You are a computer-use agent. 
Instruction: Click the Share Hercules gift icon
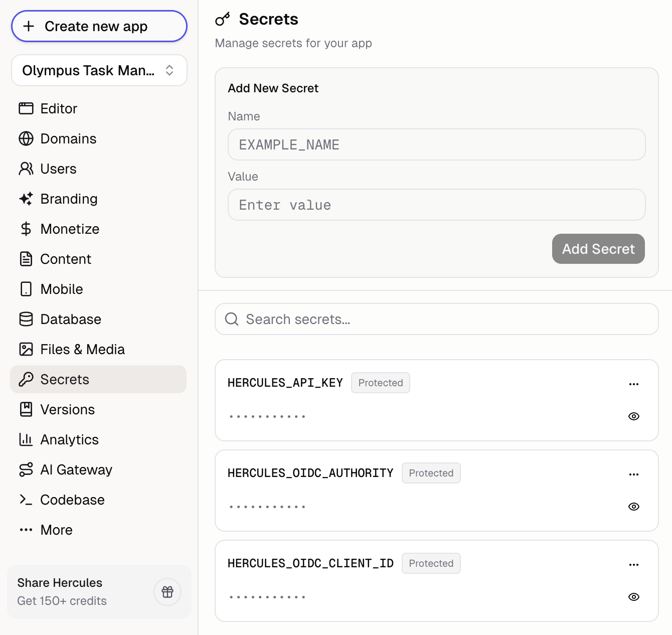pos(167,592)
